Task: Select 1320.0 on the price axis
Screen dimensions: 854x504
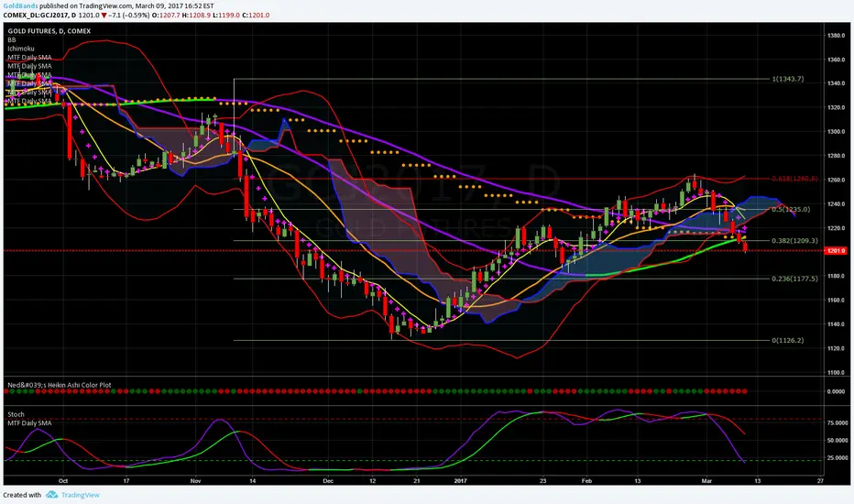Action: coord(836,107)
